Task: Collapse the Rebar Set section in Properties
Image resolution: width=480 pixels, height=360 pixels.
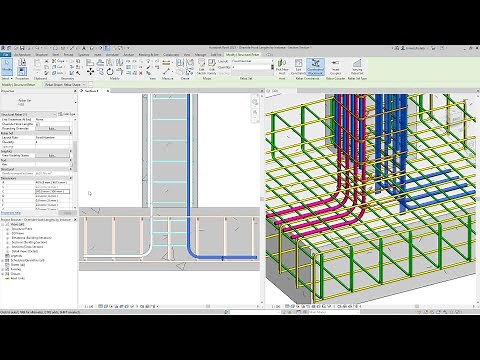Action: (70, 133)
